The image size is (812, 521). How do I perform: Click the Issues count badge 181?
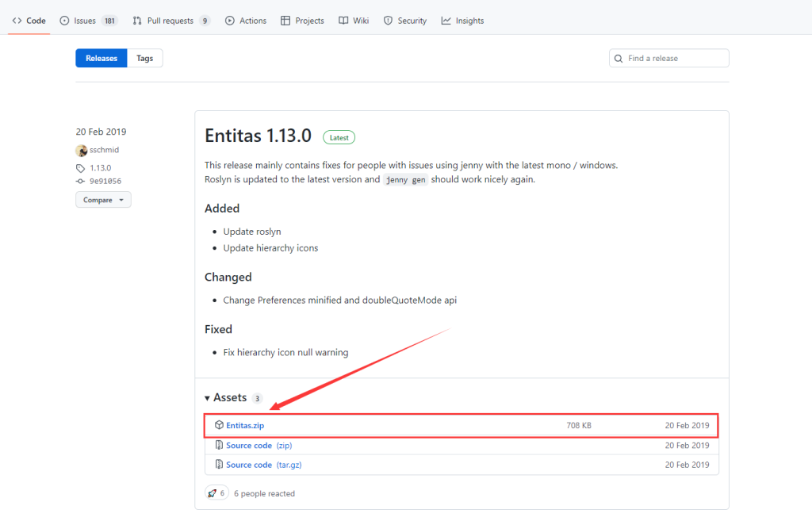[x=109, y=21]
